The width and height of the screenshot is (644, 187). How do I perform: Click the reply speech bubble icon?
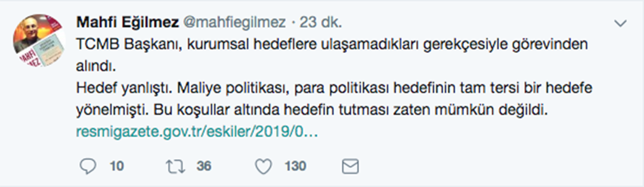click(88, 166)
